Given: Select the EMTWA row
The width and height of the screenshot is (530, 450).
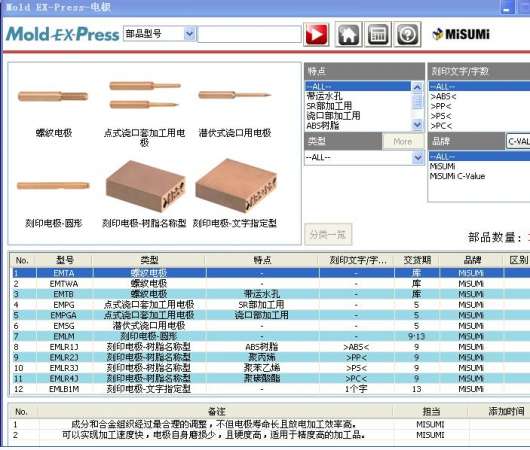Looking at the screenshot, I should pyautogui.click(x=271, y=283).
